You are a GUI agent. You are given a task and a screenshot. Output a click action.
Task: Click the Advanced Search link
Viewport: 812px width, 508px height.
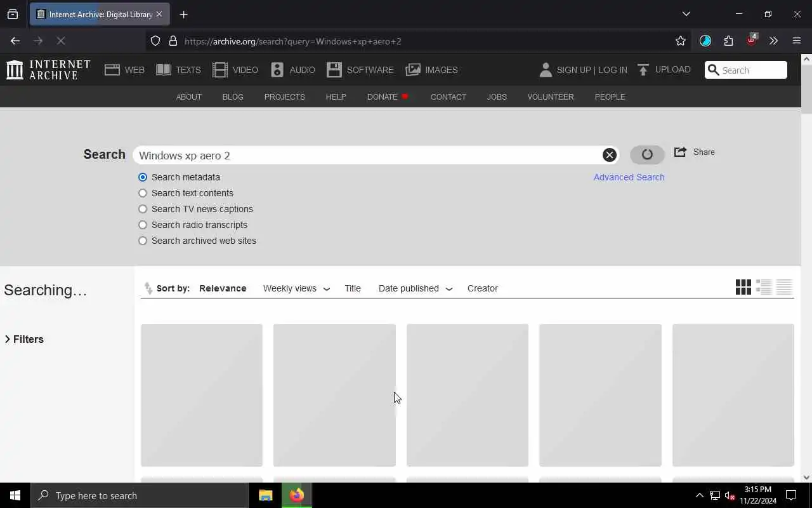click(x=629, y=177)
